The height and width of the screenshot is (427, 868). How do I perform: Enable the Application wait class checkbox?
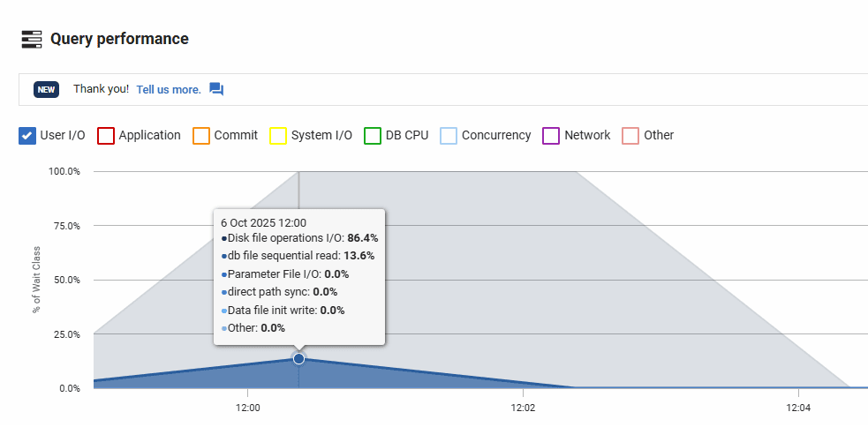106,136
